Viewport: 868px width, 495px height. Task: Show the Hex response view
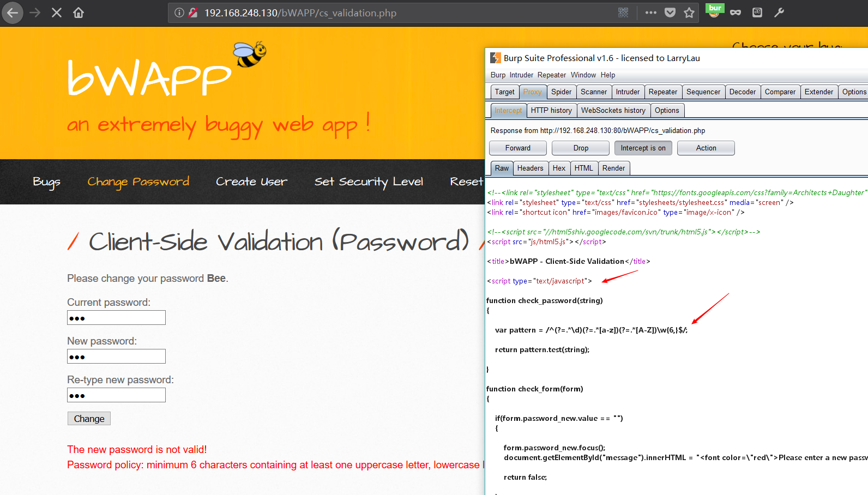coord(559,168)
